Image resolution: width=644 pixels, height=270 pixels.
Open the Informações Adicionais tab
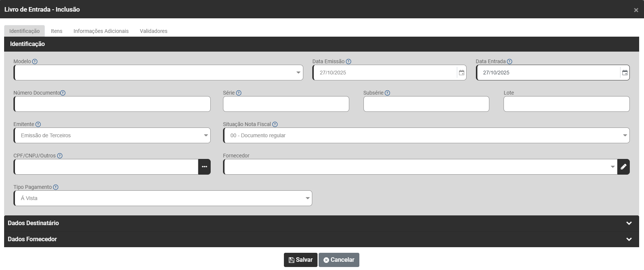101,31
